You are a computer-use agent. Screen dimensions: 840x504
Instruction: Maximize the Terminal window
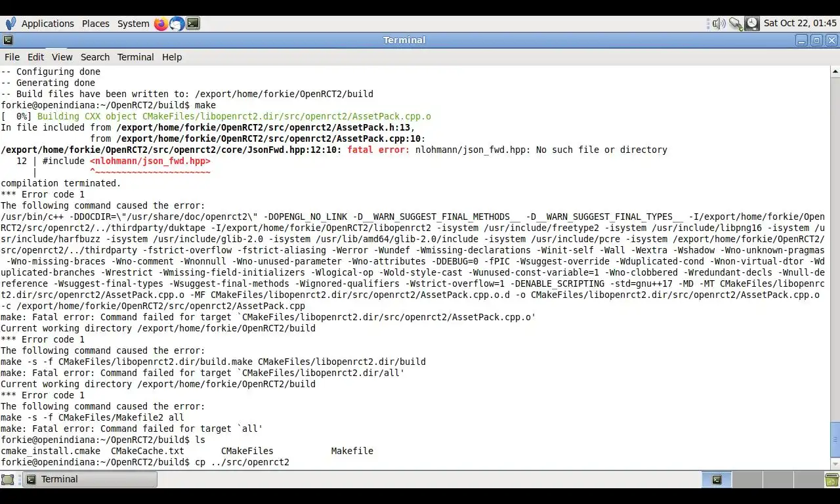click(x=816, y=40)
